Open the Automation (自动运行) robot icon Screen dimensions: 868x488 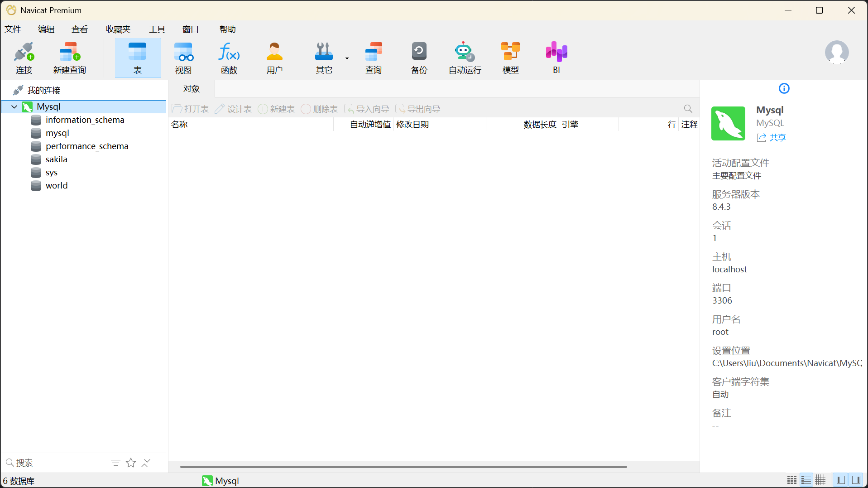[x=465, y=58]
